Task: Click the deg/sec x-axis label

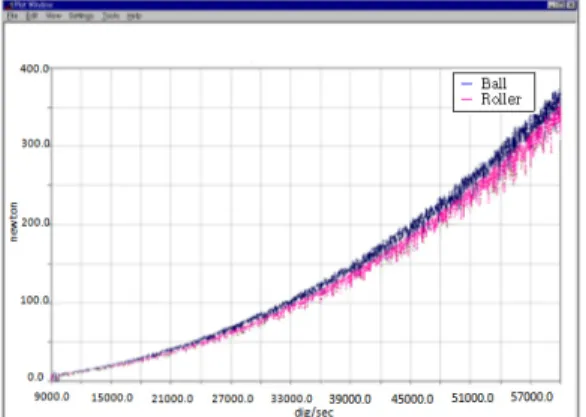Action: (x=314, y=412)
